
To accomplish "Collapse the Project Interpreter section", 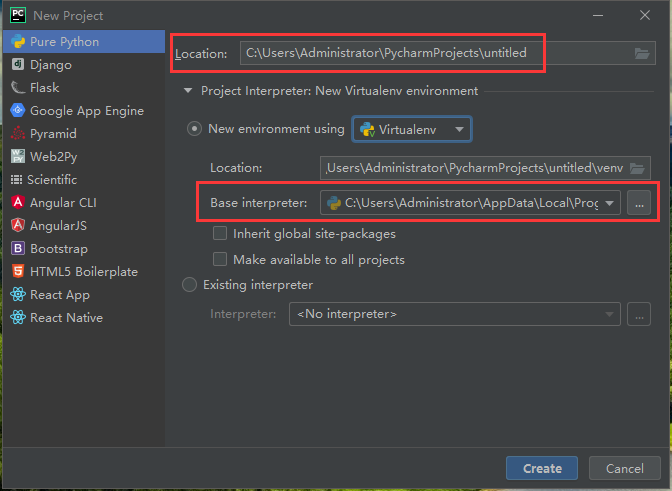I will pos(187,91).
